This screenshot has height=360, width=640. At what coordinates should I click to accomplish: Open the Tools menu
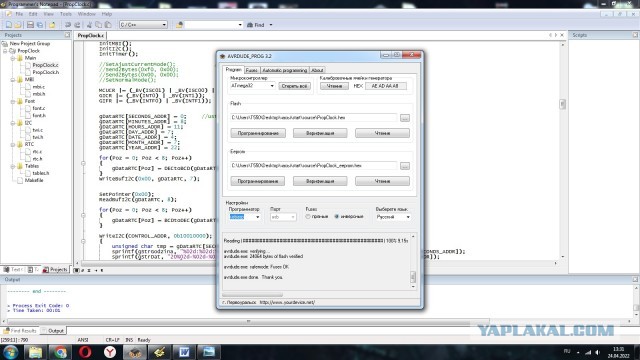65,14
